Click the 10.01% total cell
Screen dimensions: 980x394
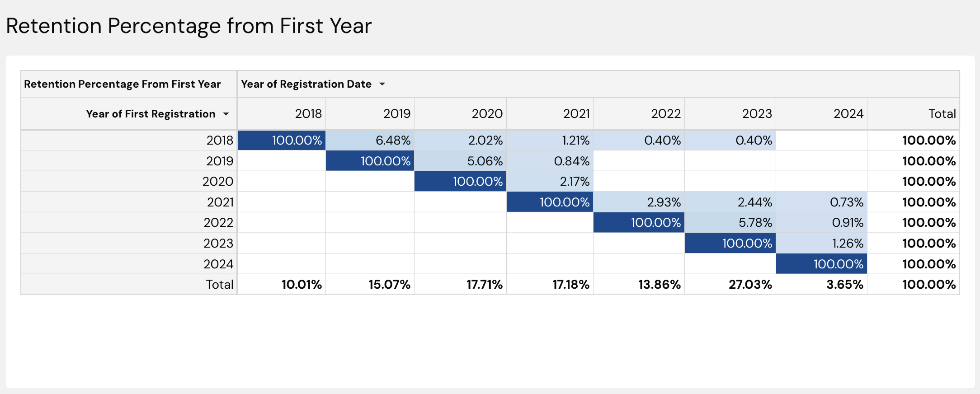[x=302, y=284]
